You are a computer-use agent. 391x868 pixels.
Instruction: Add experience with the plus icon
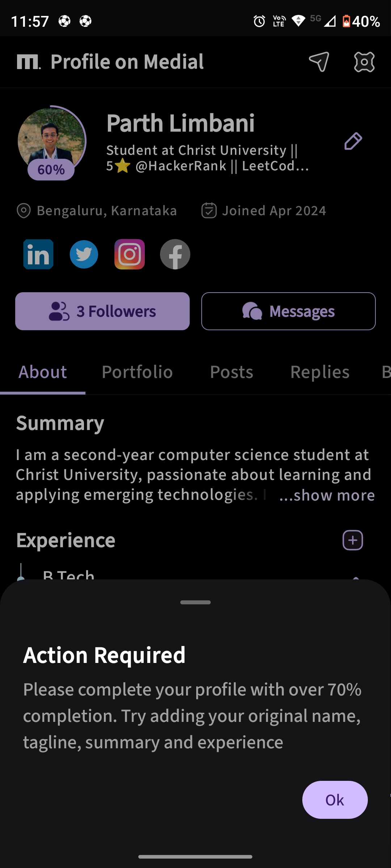[353, 540]
